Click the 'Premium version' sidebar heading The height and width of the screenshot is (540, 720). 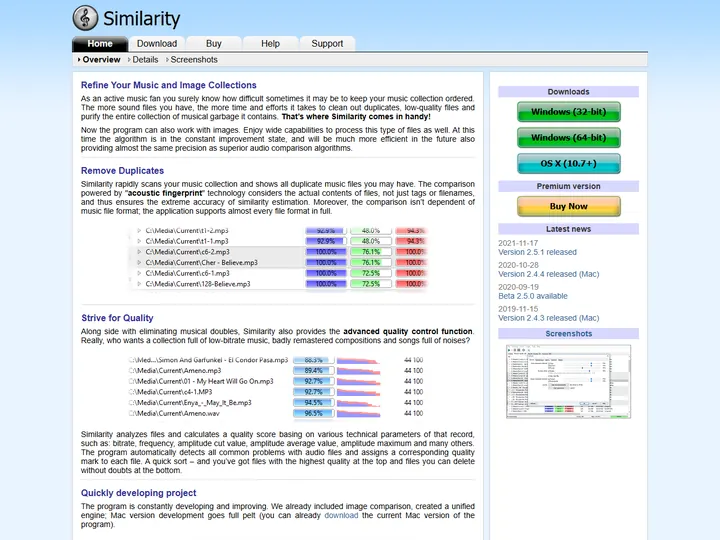coord(568,186)
